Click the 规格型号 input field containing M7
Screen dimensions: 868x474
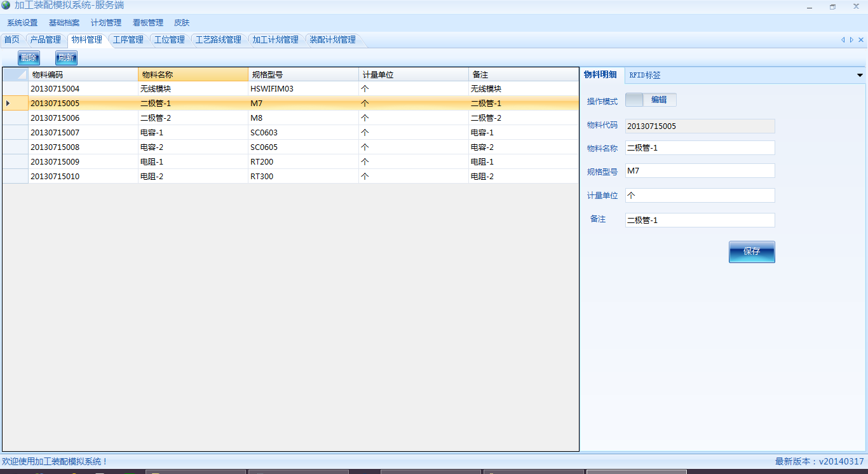[700, 171]
